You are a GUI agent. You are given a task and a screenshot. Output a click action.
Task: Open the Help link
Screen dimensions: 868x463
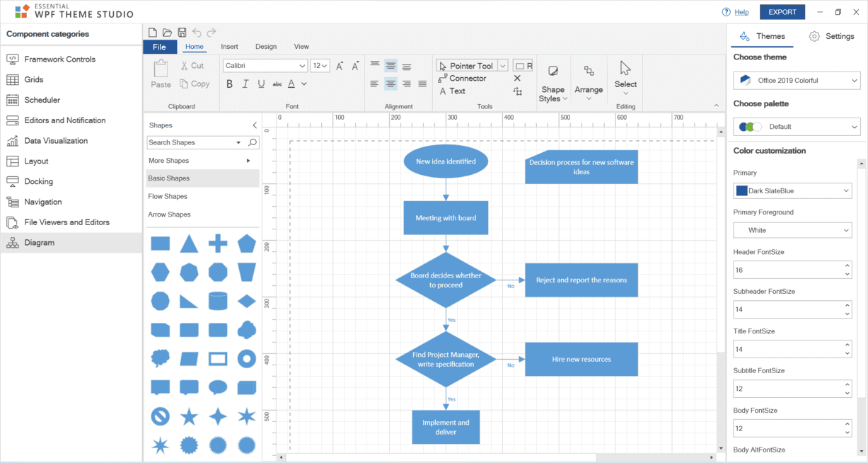[x=741, y=12]
